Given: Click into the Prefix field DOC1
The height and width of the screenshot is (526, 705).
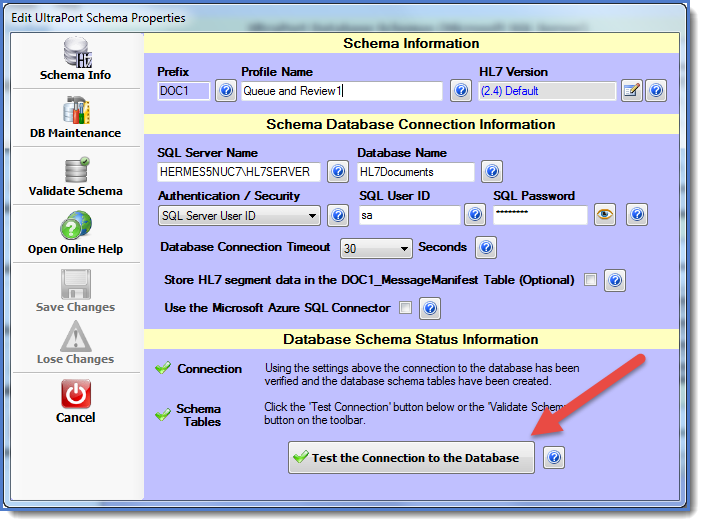Looking at the screenshot, I should (x=183, y=91).
